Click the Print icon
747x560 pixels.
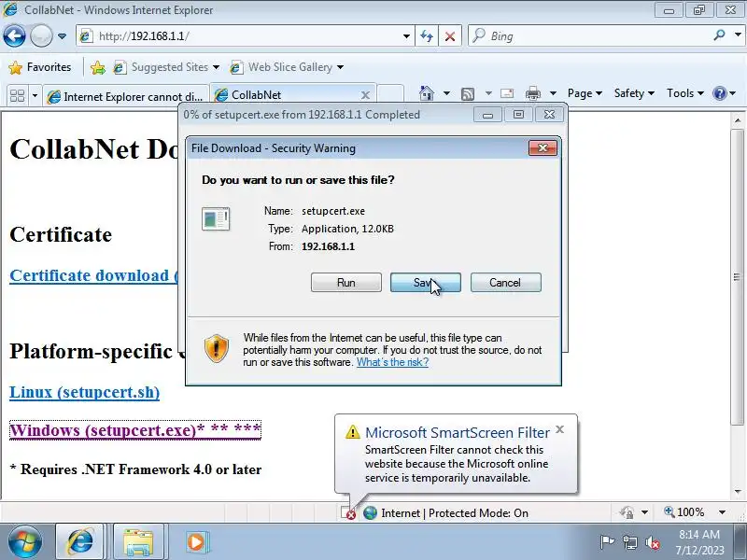(x=532, y=93)
